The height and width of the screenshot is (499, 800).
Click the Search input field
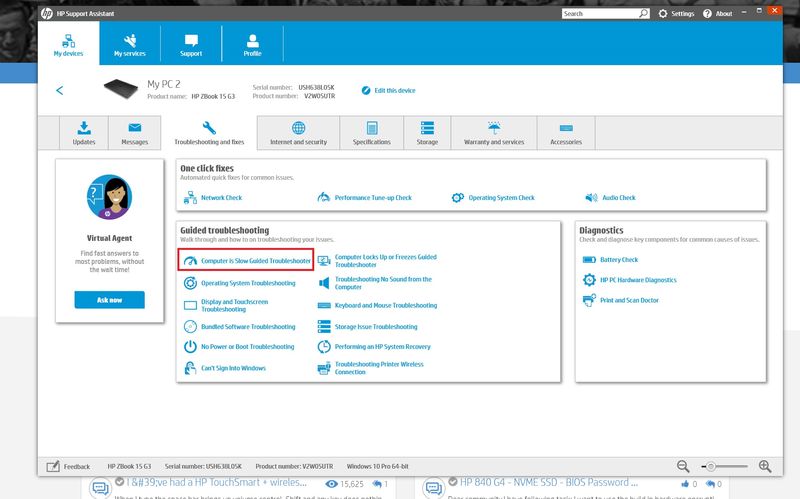click(600, 14)
